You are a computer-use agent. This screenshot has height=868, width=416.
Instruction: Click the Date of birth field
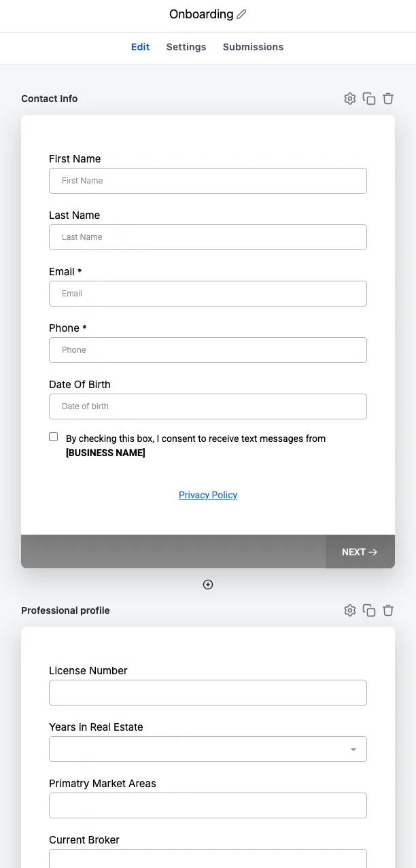pos(208,406)
